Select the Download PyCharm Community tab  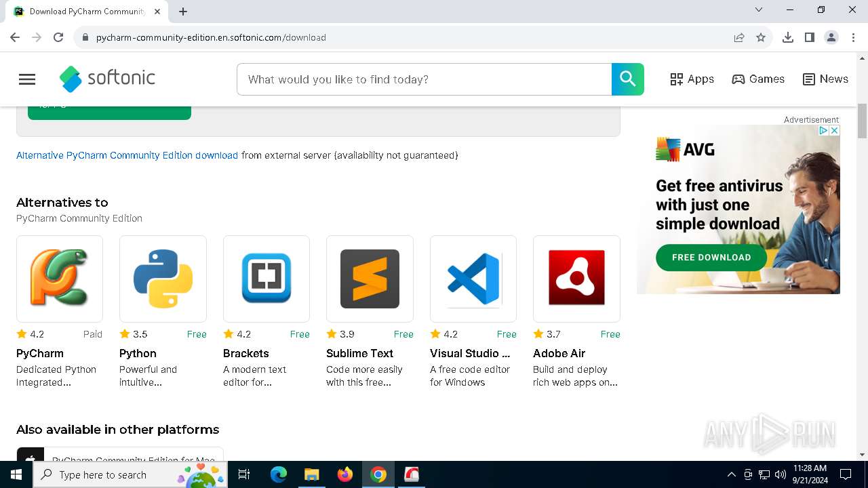point(88,12)
